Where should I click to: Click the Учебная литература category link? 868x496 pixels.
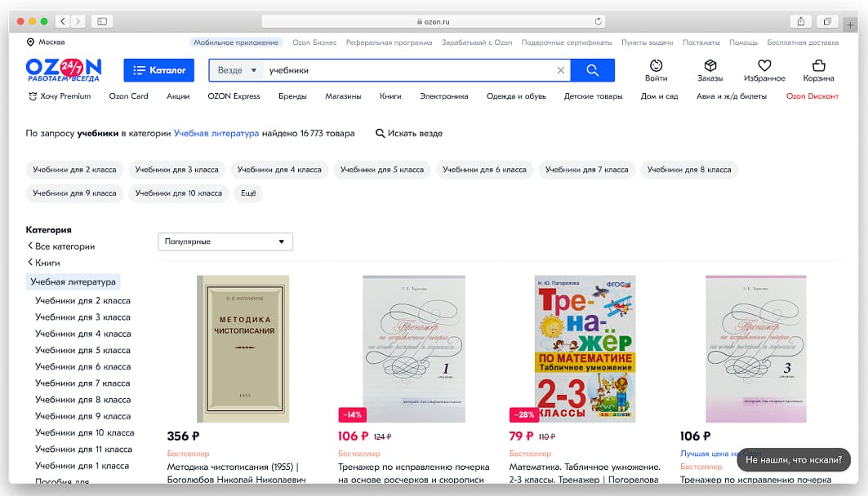coord(216,133)
